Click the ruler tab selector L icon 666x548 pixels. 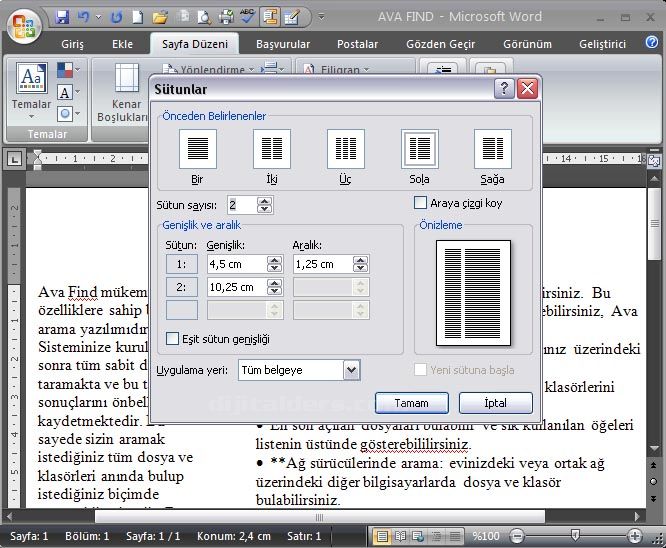tap(14, 159)
